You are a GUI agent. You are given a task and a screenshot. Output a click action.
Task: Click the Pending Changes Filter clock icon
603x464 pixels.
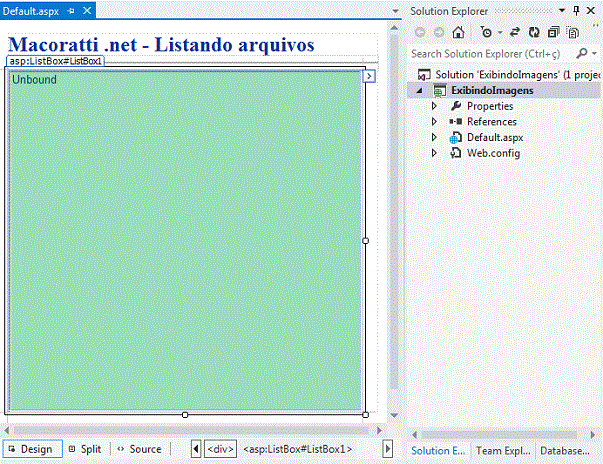[485, 32]
